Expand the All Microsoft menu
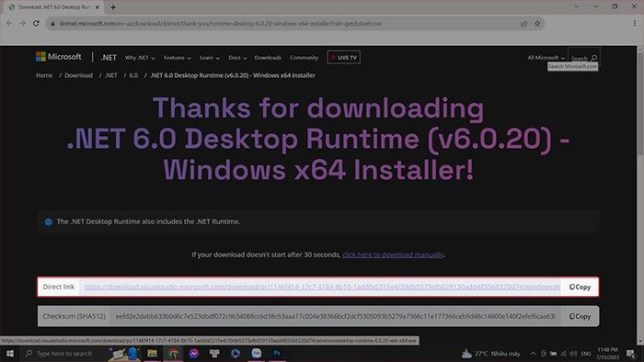Viewport: 644px width, 362px height. 546,58
